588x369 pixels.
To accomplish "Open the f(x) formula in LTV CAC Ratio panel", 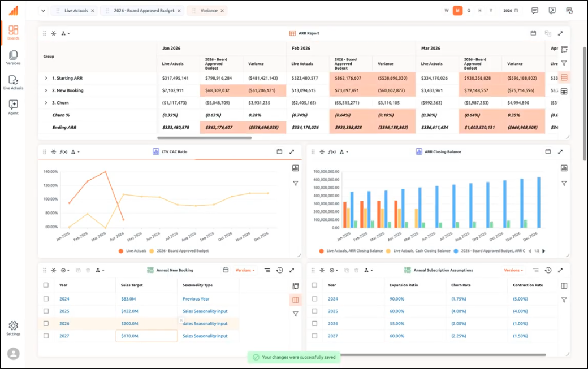I will click(64, 151).
